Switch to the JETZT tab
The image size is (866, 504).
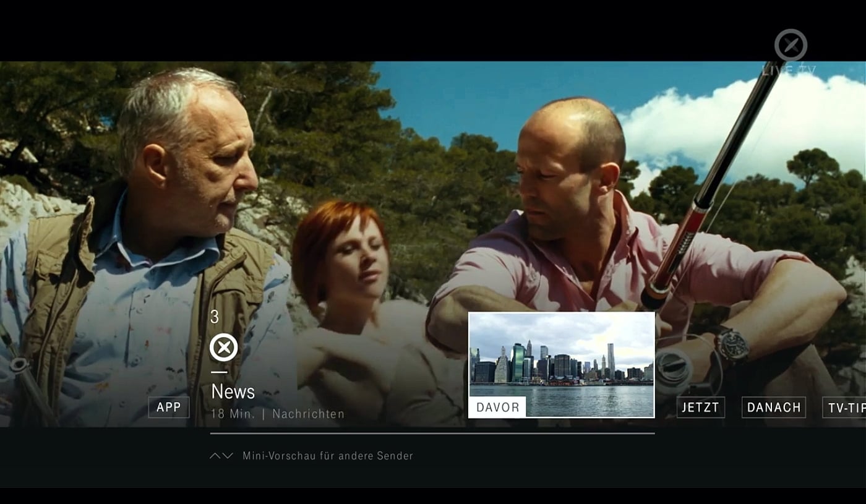[x=700, y=407]
